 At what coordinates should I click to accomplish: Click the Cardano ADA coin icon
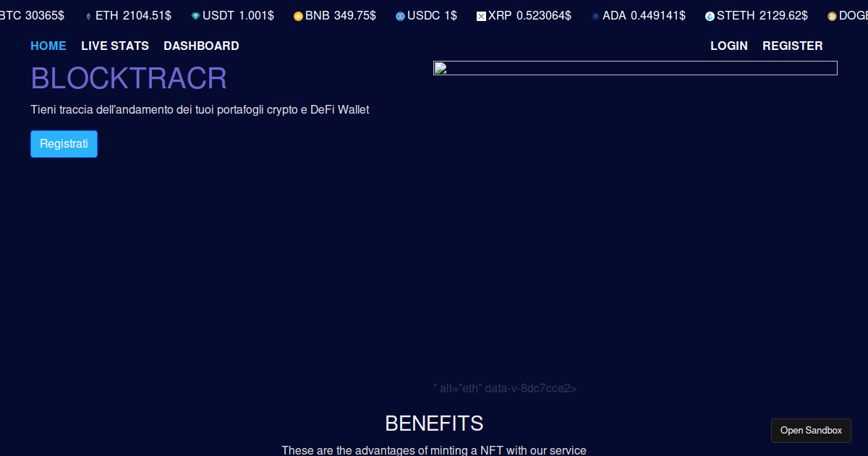(595, 14)
